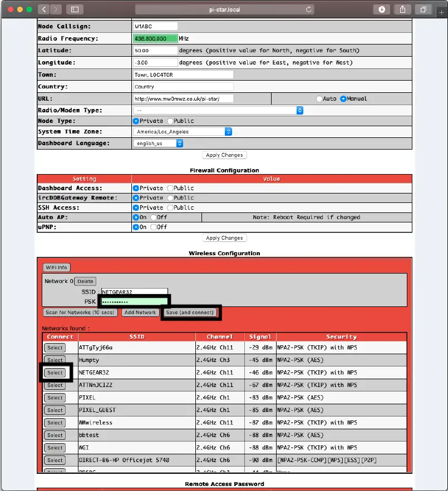Click the Remote Access Password heading
This screenshot has height=491, width=448.
[x=224, y=484]
